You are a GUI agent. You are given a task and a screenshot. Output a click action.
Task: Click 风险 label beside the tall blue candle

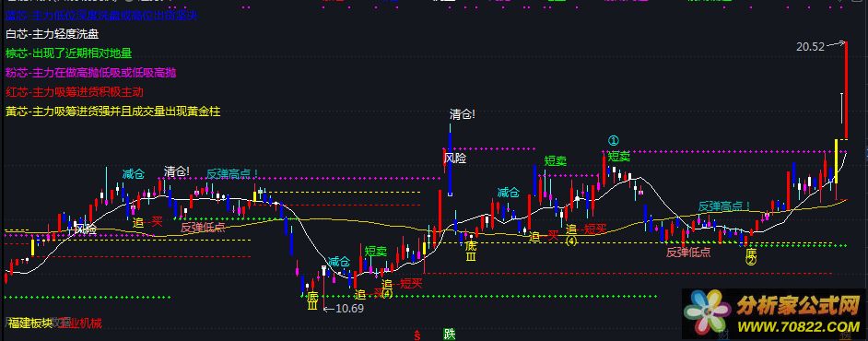(455, 159)
